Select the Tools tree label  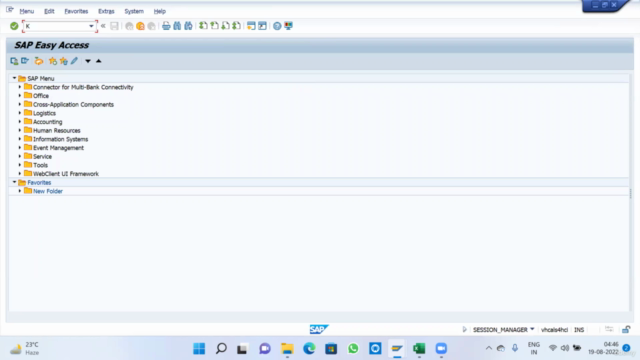(x=40, y=165)
